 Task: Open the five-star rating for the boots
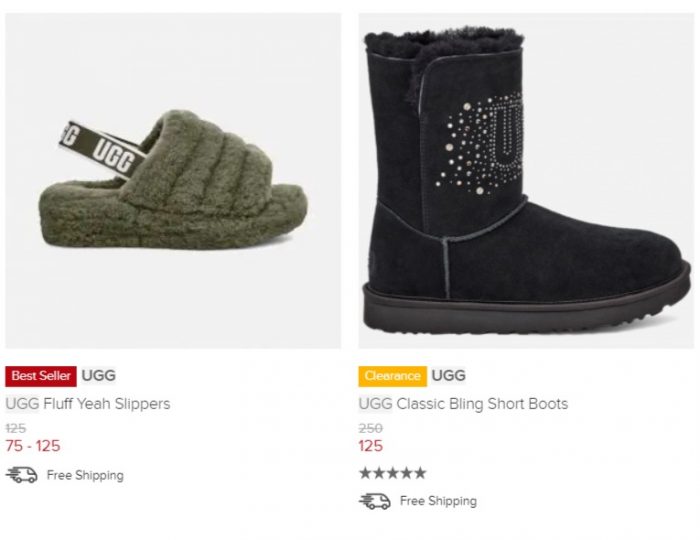[393, 473]
